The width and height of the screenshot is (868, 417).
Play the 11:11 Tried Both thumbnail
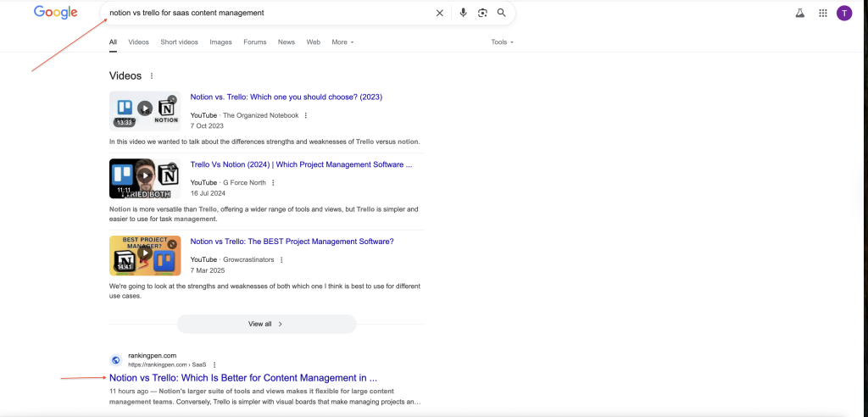[145, 178]
